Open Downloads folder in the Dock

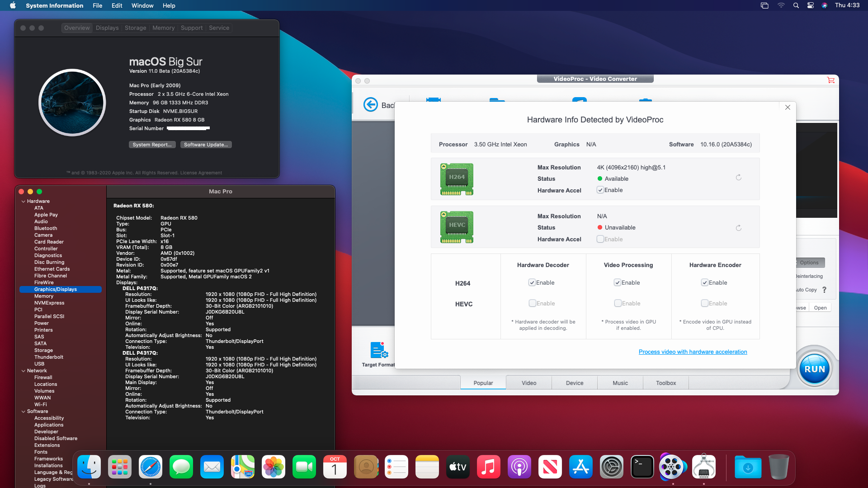point(748,467)
